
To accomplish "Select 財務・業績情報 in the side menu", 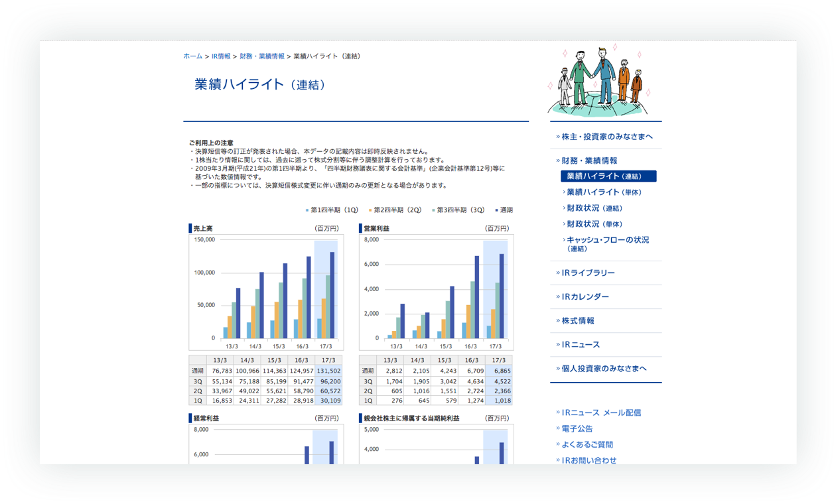I will pos(589,161).
